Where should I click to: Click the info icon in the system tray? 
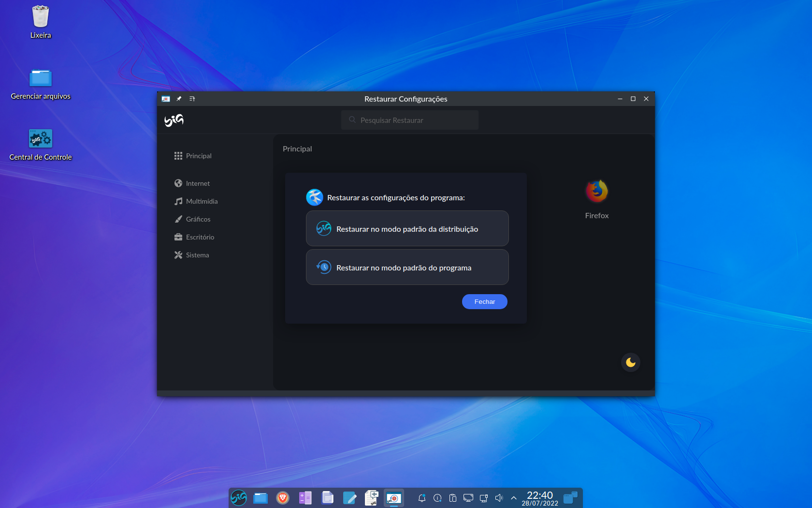tap(437, 498)
